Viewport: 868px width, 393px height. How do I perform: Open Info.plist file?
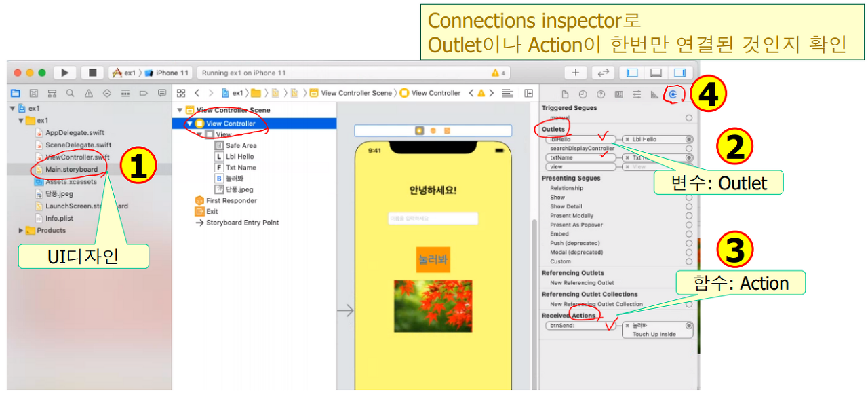[x=59, y=218]
